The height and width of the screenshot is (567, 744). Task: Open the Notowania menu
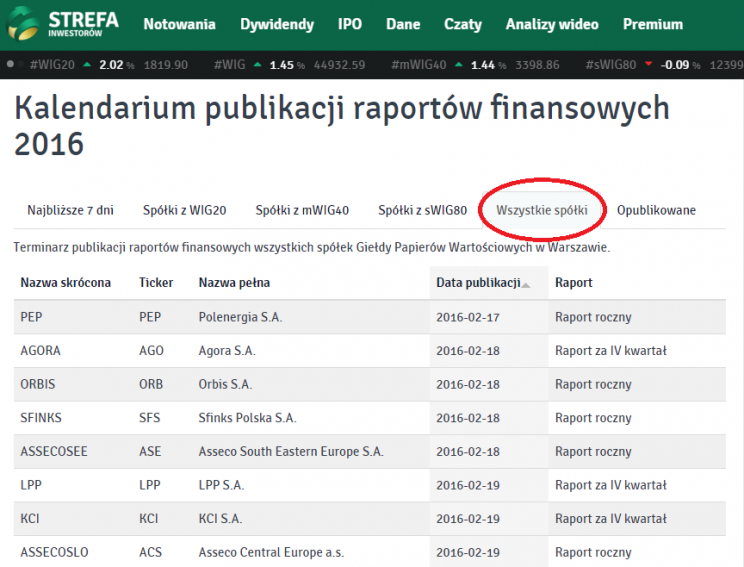point(179,24)
